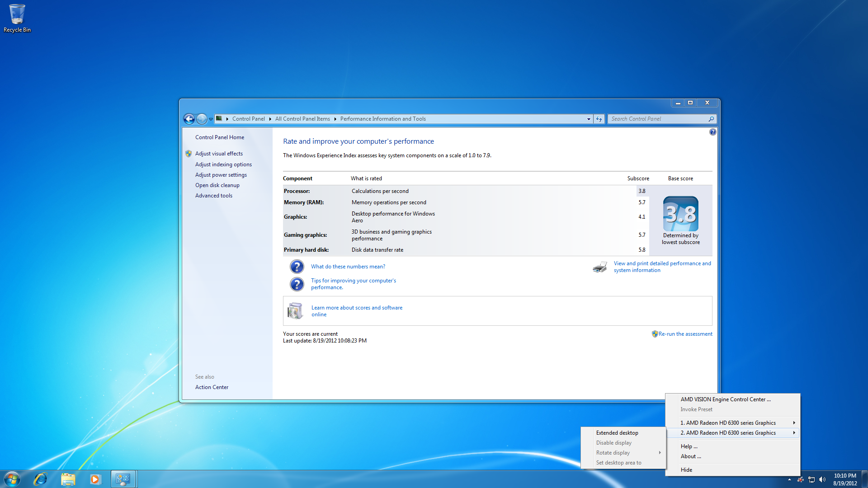This screenshot has width=868, height=488.
Task: Expand arrow after All Control Panel Items breadcrumb
Action: pyautogui.click(x=335, y=119)
